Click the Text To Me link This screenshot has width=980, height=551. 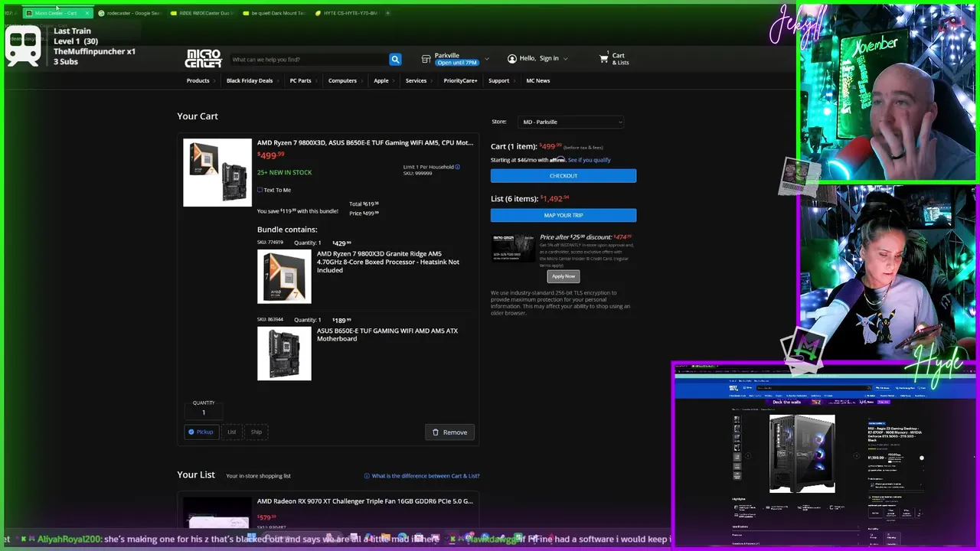[x=277, y=190]
